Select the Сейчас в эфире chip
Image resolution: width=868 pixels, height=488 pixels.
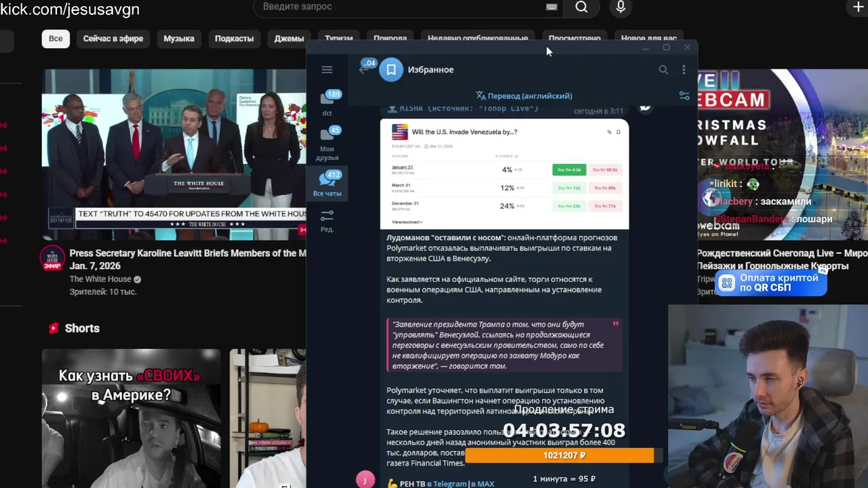click(113, 39)
